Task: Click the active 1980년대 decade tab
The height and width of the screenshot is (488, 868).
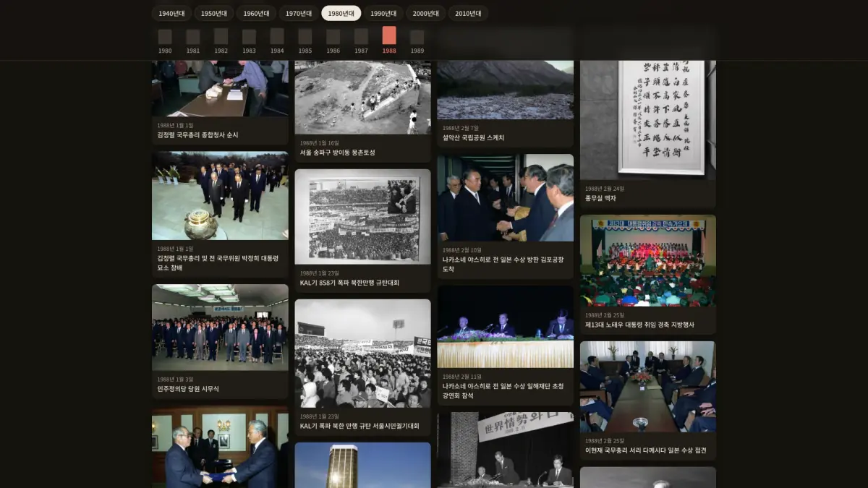Action: pos(341,13)
